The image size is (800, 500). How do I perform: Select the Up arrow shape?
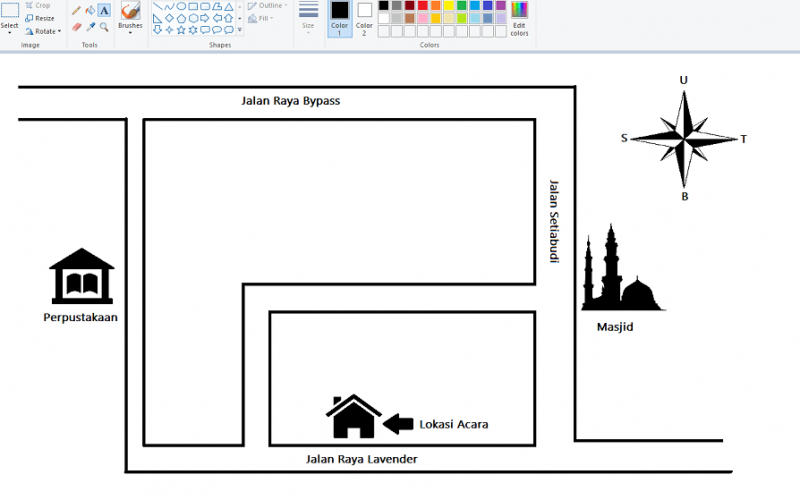point(229,18)
